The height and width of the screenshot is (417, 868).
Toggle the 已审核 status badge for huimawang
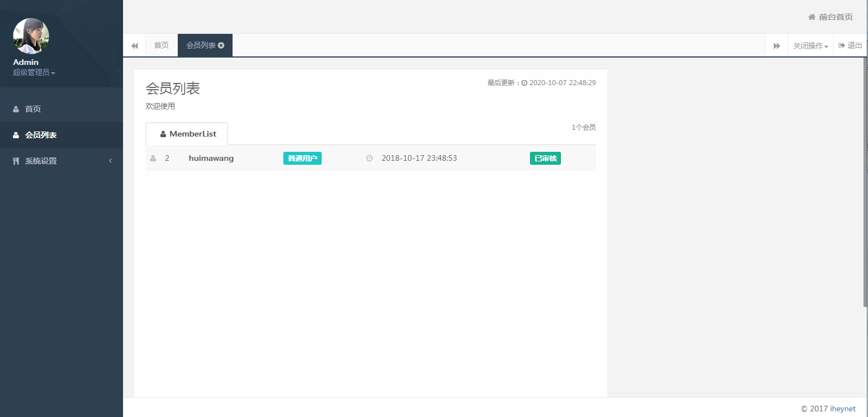[x=545, y=158]
